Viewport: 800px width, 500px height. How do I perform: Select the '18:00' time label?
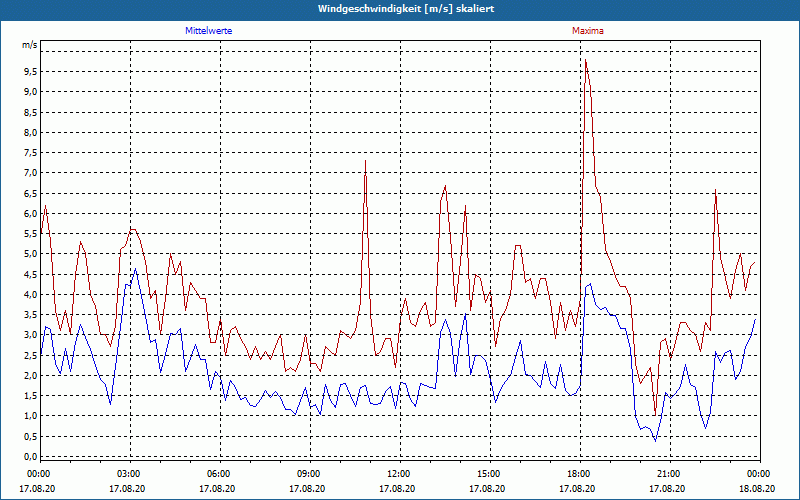tap(578, 474)
